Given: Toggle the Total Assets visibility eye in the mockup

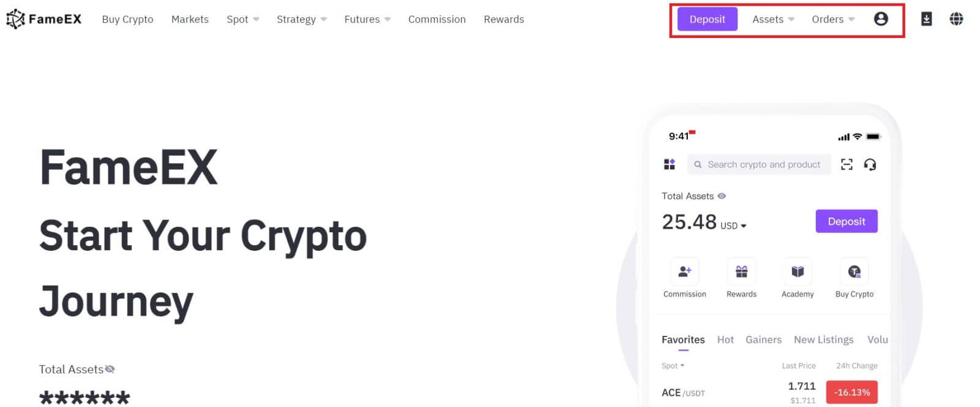Looking at the screenshot, I should (722, 196).
